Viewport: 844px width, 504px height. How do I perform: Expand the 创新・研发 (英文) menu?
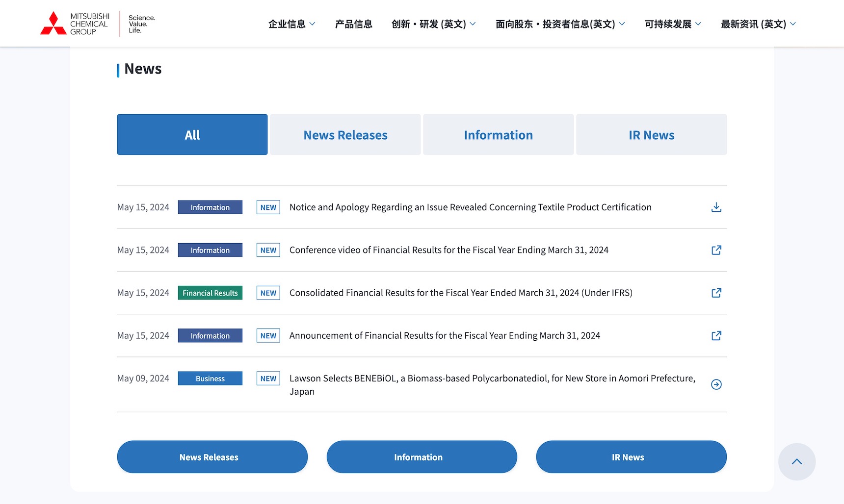[433, 24]
